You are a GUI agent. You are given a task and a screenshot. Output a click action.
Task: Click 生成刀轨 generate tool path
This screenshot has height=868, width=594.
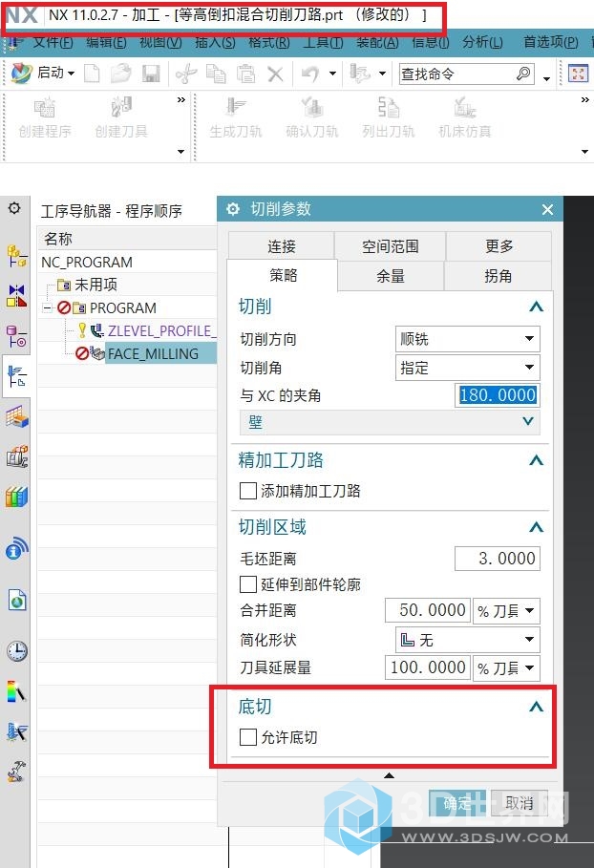click(x=235, y=118)
